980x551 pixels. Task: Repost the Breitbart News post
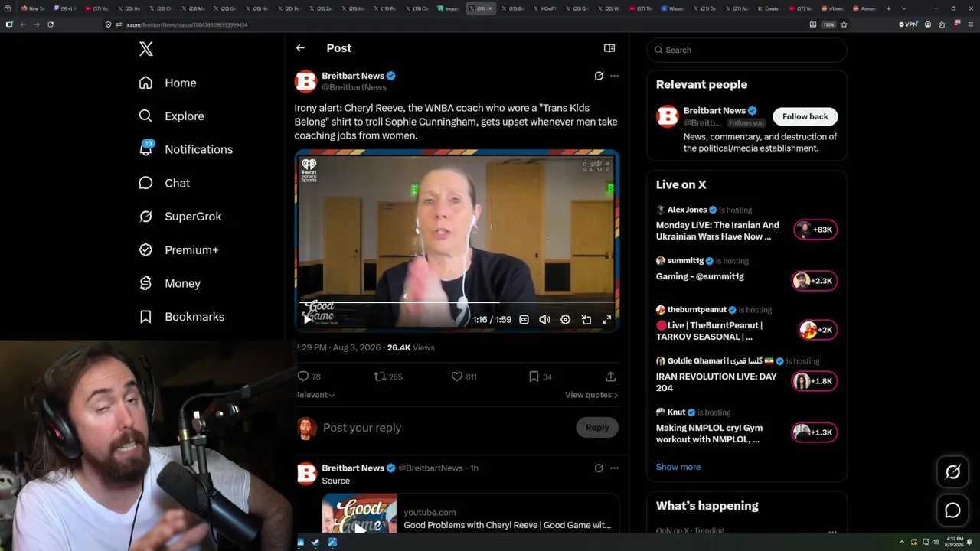pos(379,377)
